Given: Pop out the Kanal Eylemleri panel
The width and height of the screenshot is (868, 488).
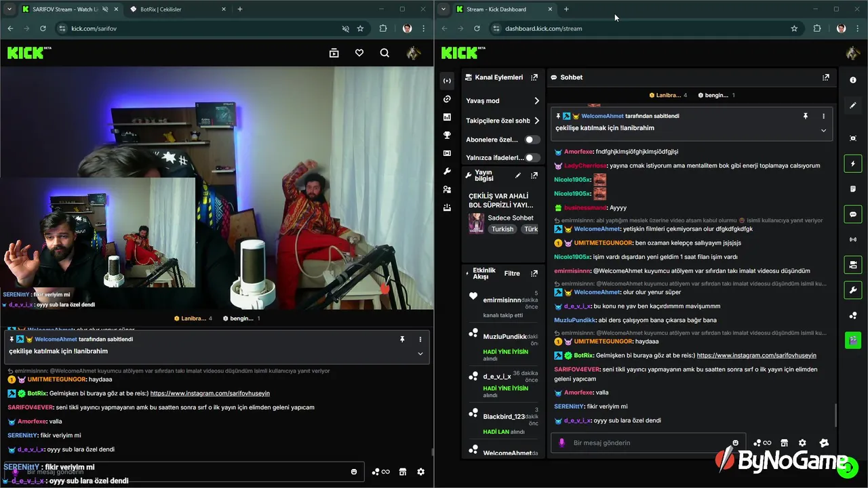Looking at the screenshot, I should point(534,77).
